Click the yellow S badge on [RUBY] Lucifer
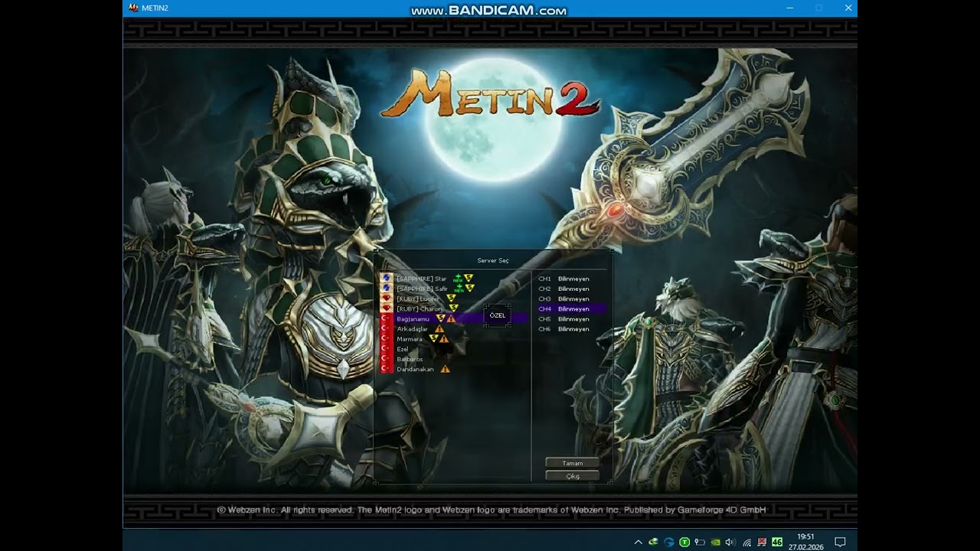This screenshot has height=551, width=980. 451,298
